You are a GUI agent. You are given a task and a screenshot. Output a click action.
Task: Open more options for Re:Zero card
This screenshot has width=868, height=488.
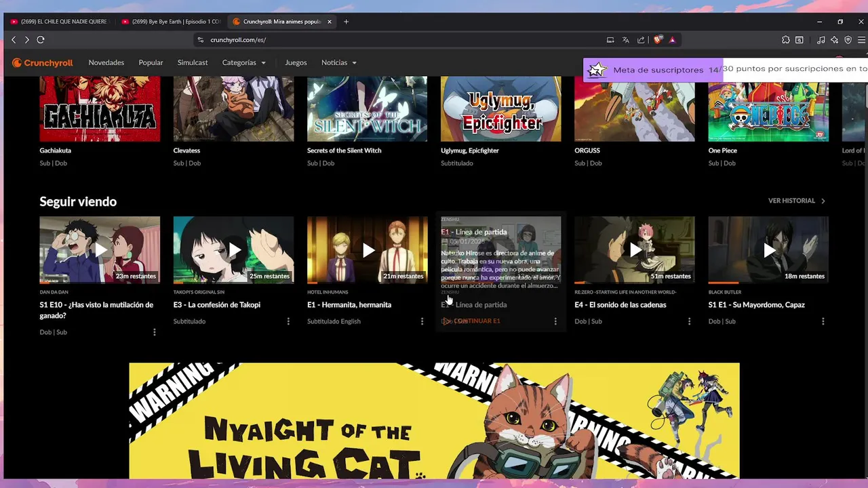[x=689, y=321]
